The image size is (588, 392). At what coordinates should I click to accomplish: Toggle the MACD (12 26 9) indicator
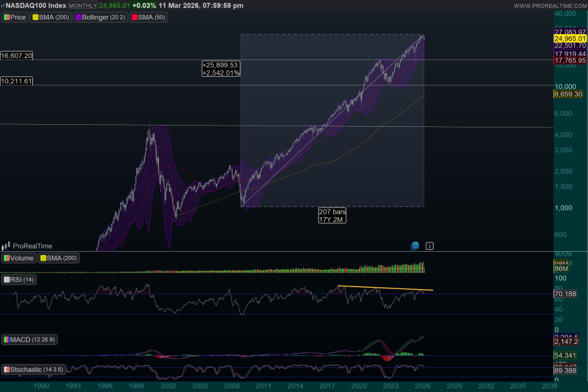(8, 339)
